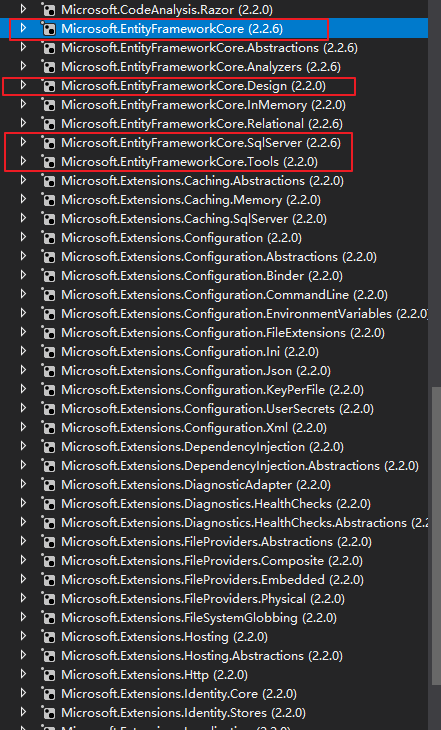Select Microsoft.Extensions.Caching.Memory (2.2.0) row
441x730 pixels.
(214, 200)
